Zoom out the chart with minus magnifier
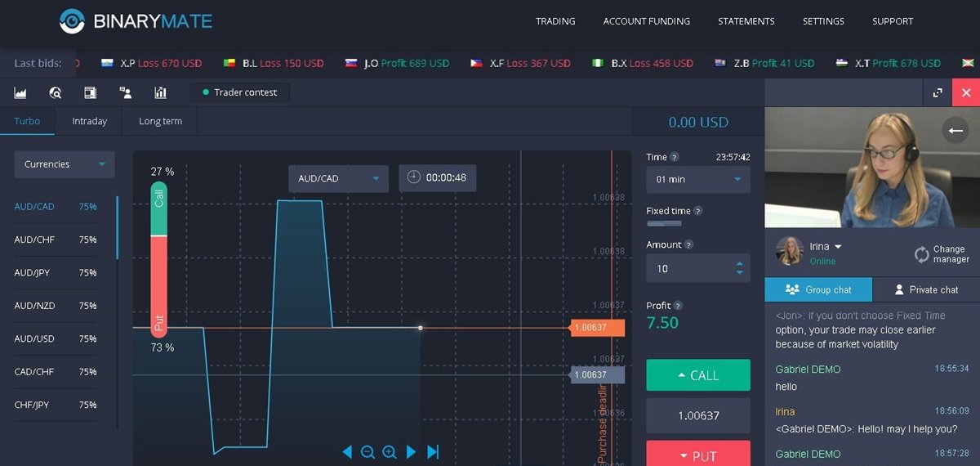The width and height of the screenshot is (980, 466). (x=367, y=452)
